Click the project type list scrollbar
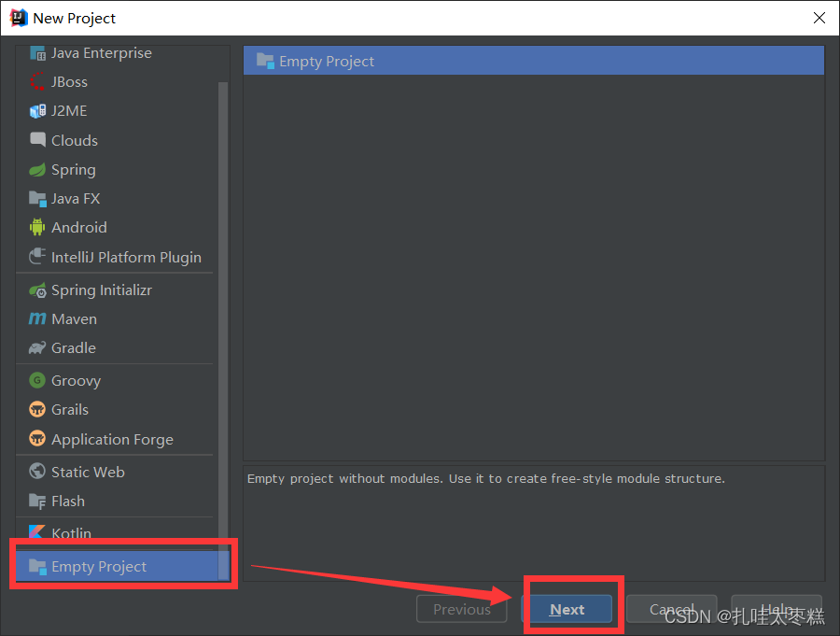840x636 pixels. pos(223,331)
